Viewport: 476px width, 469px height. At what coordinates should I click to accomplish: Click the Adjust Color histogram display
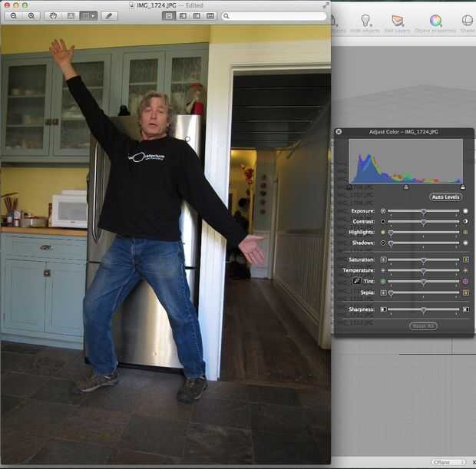coord(406,161)
